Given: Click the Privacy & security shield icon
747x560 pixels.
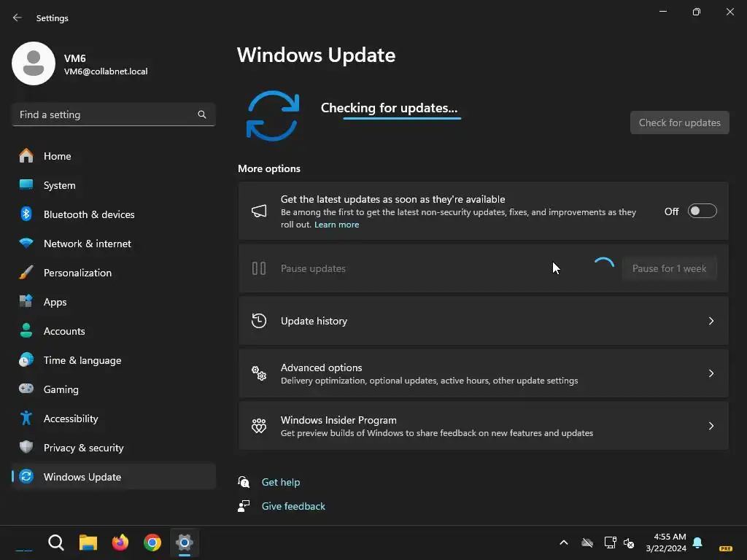Looking at the screenshot, I should tap(26, 447).
